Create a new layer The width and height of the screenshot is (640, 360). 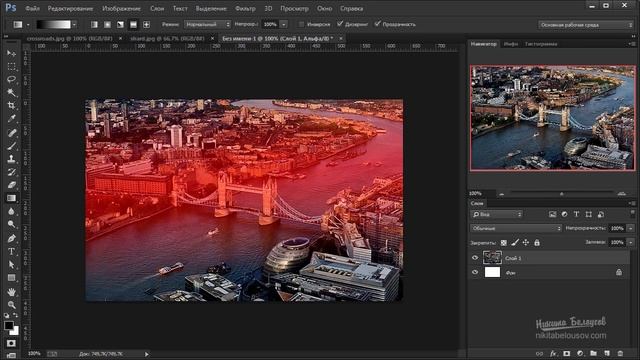(x=607, y=353)
